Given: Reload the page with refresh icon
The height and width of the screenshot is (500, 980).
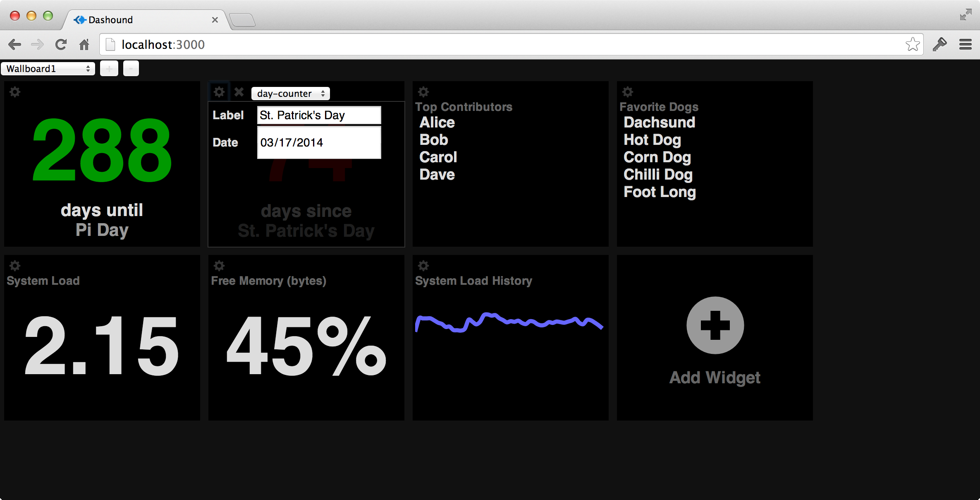Looking at the screenshot, I should tap(61, 45).
